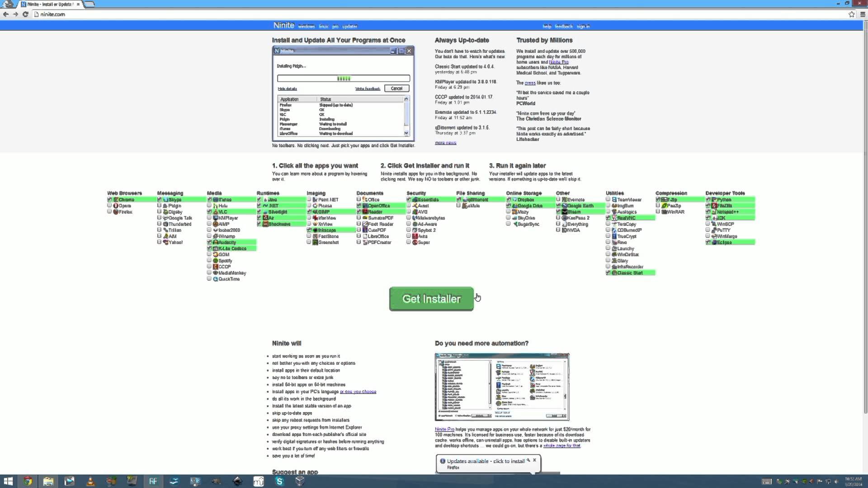Click the Skype app icon in Messaging
This screenshot has height=488, width=868.
coord(165,200)
